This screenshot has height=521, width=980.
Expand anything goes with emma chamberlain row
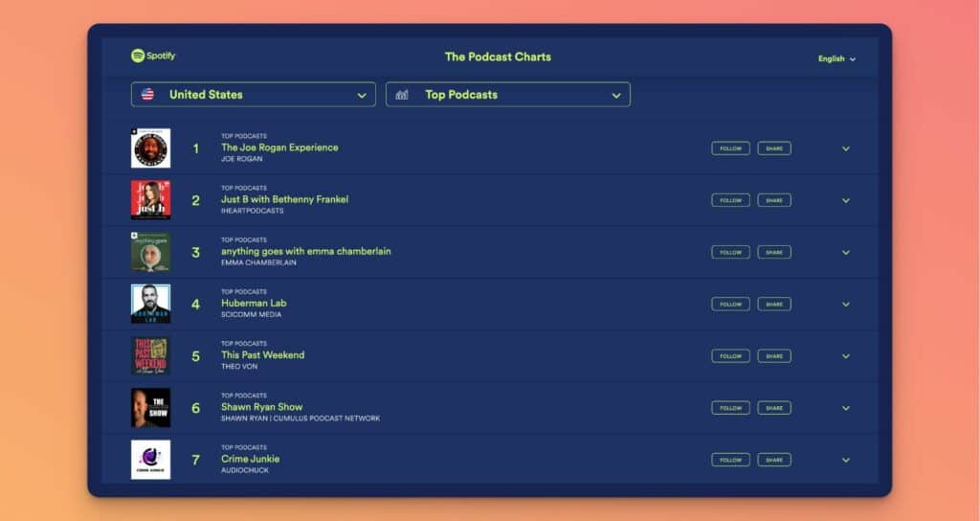[846, 253]
